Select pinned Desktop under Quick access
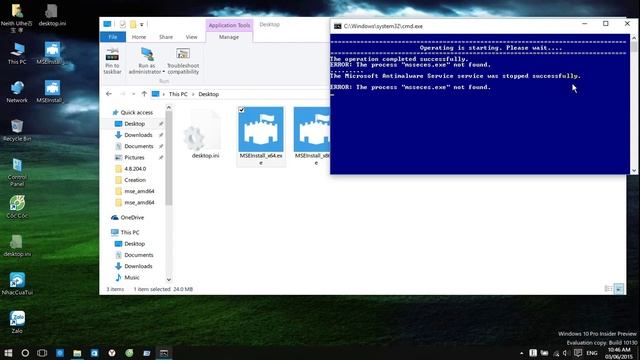This screenshot has width=640, height=360. pyautogui.click(x=135, y=124)
